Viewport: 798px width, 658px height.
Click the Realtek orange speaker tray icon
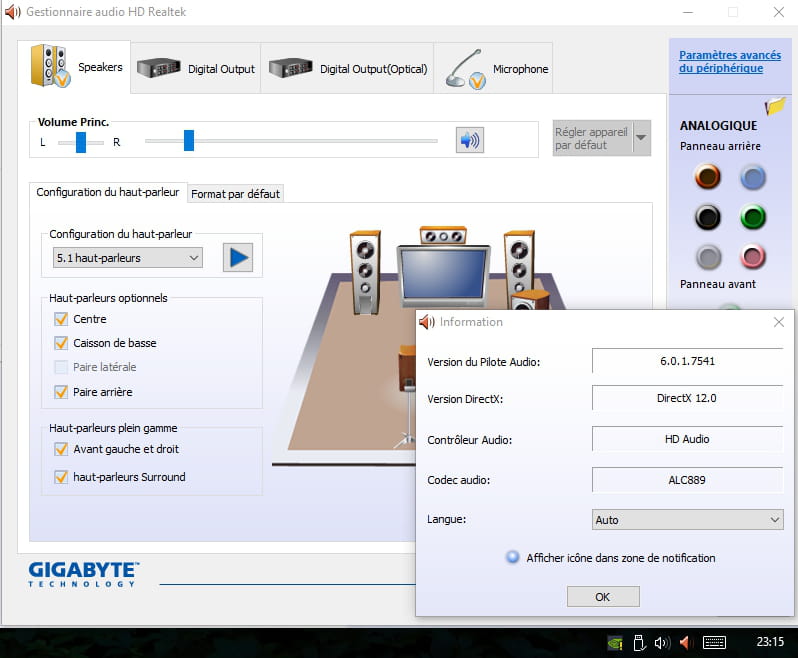pos(685,643)
